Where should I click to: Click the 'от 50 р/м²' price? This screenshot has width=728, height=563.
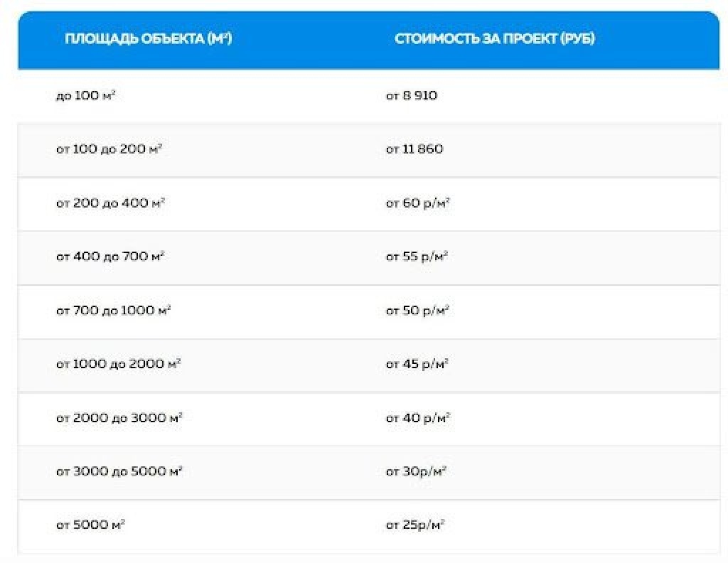[417, 311]
